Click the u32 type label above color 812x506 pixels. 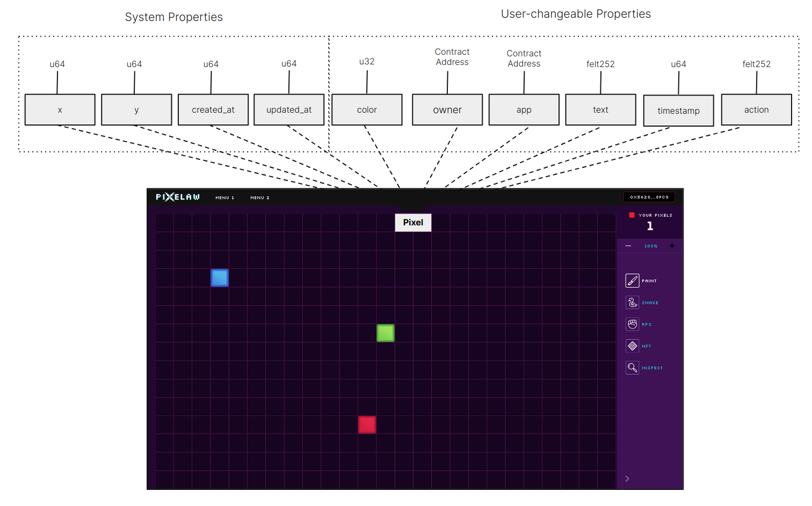(x=367, y=62)
